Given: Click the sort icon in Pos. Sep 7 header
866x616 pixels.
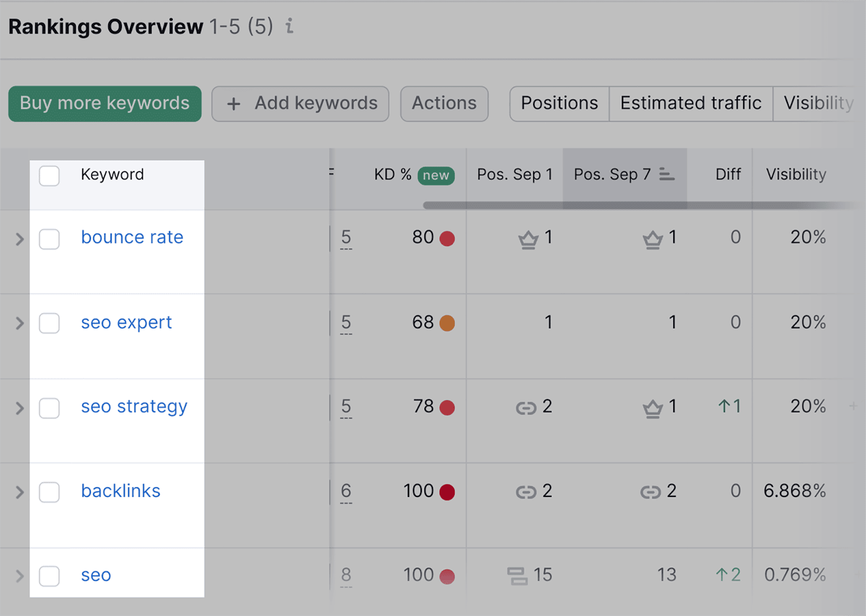Looking at the screenshot, I should [x=667, y=174].
